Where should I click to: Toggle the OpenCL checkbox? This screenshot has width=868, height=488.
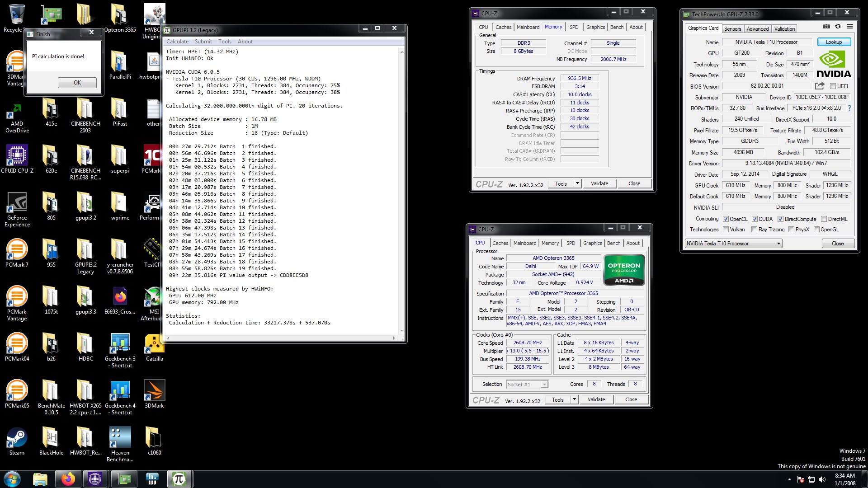(x=726, y=219)
